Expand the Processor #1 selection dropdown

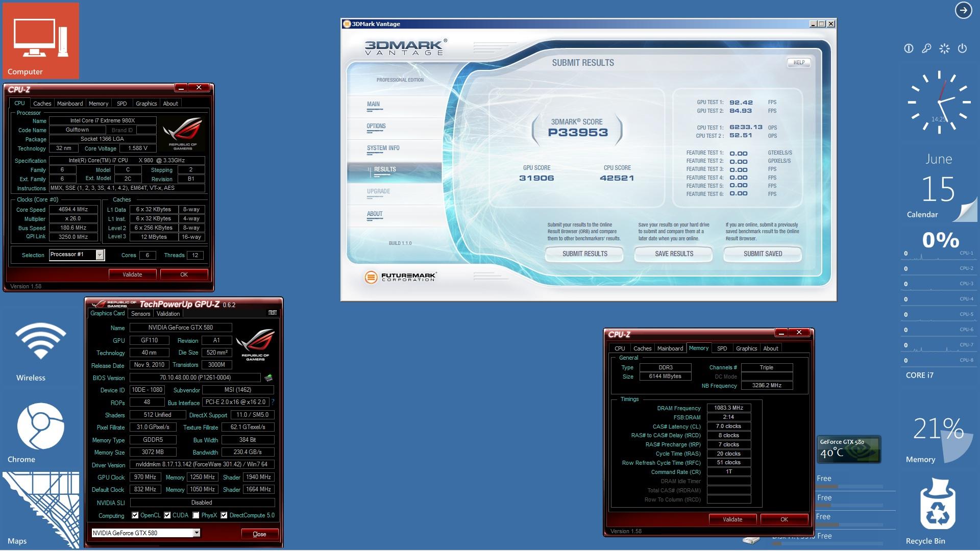pos(100,255)
